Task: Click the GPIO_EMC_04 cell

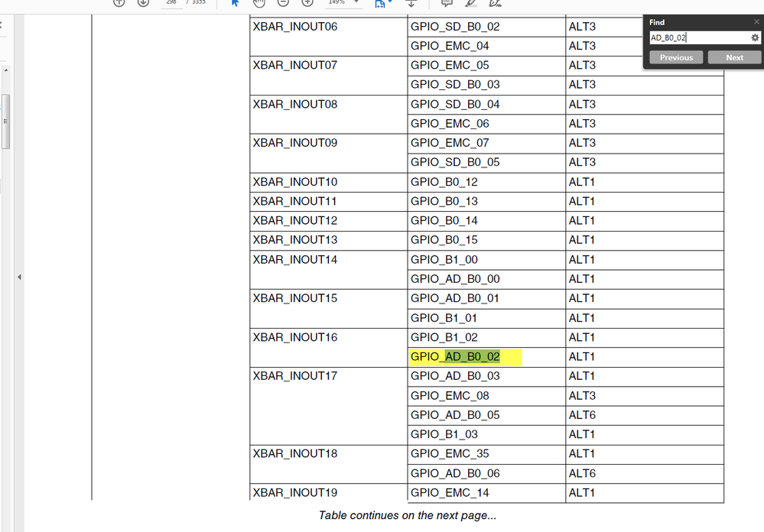Action: pos(486,47)
